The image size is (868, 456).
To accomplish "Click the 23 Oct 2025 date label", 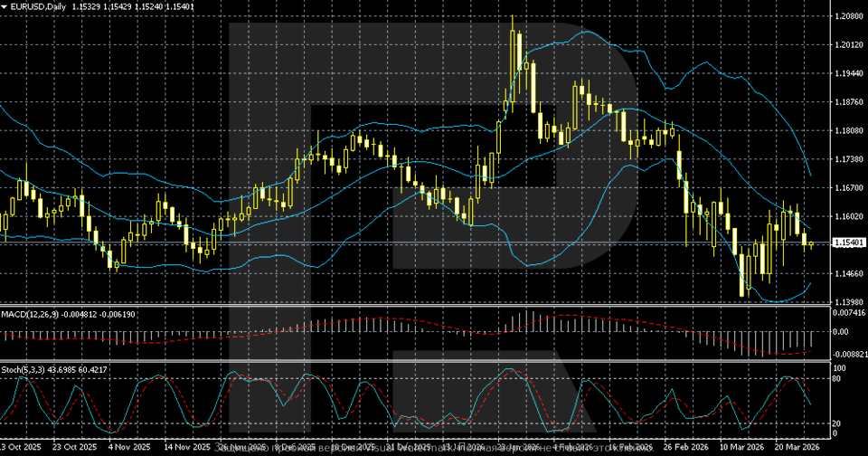I will click(74, 447).
